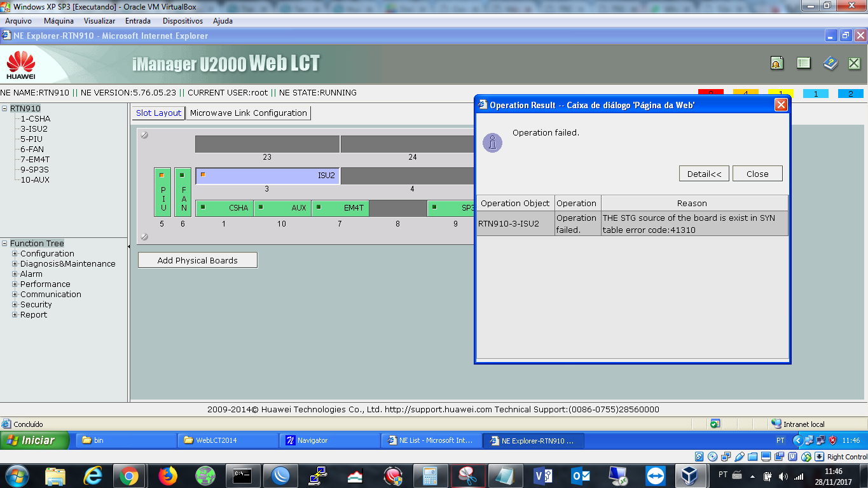The image size is (868, 488).
Task: Click the cyan warning alarm counter showing 1
Action: [x=815, y=94]
